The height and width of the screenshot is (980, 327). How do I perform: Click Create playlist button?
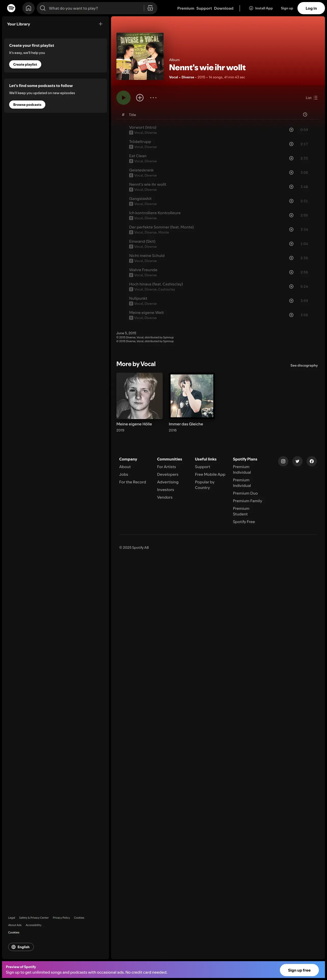click(25, 64)
